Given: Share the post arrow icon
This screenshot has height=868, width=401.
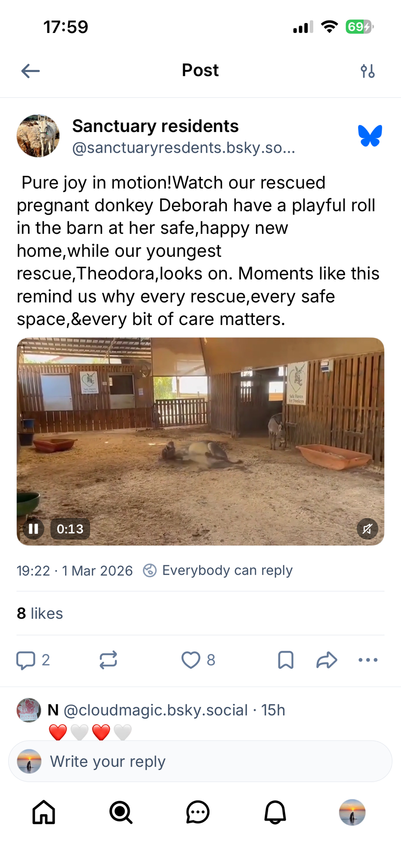Looking at the screenshot, I should 326,660.
